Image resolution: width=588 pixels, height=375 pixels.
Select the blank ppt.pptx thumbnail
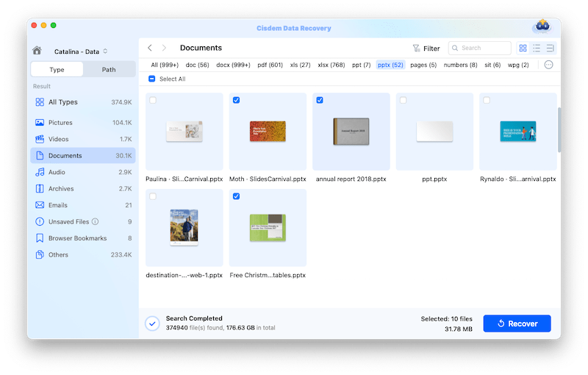pos(434,132)
